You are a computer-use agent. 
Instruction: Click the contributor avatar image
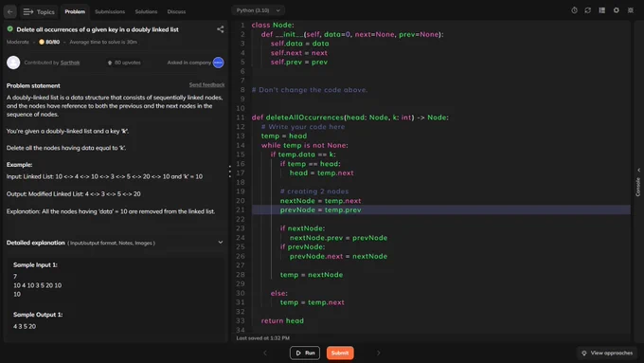point(13,63)
